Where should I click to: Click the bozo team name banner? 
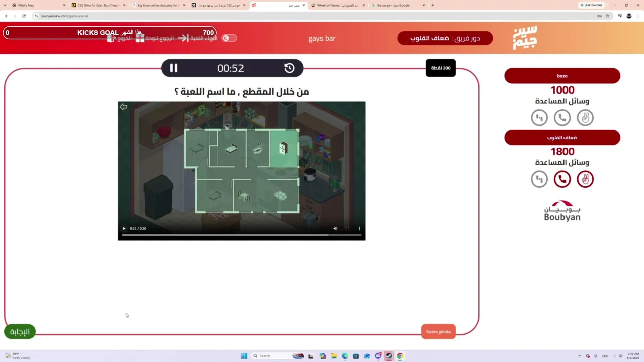tap(562, 76)
